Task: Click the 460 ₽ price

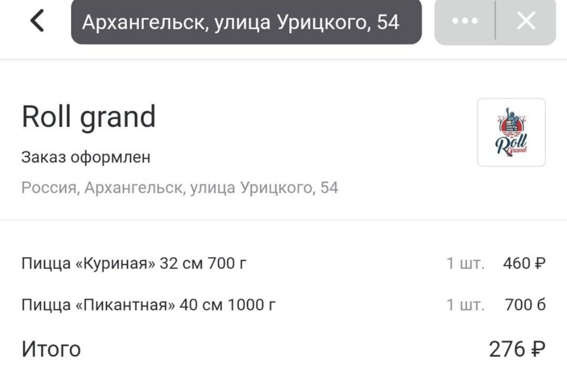Action: coord(517,262)
